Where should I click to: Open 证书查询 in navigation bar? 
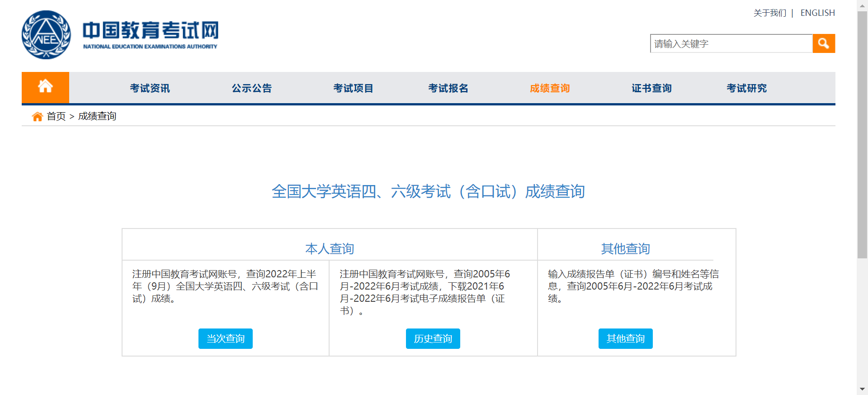pos(651,88)
